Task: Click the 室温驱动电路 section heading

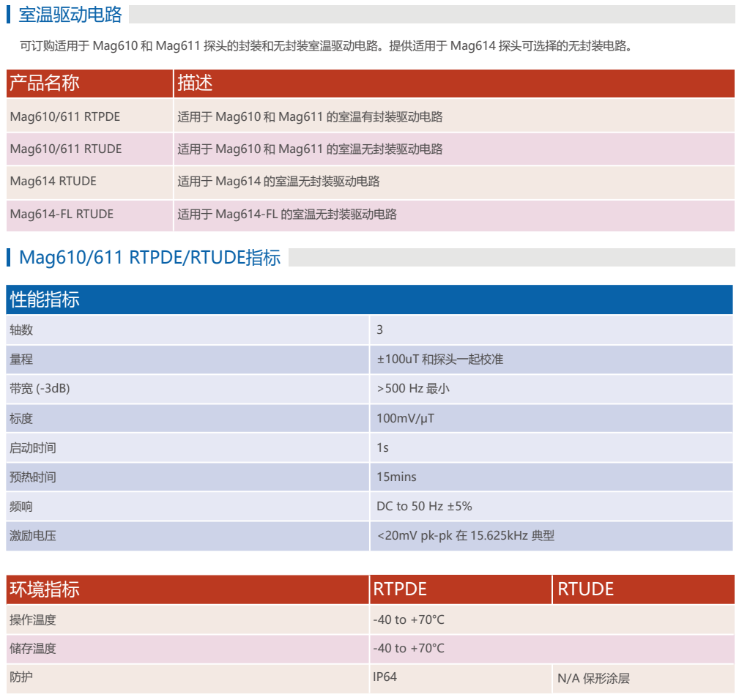Action: tap(70, 15)
